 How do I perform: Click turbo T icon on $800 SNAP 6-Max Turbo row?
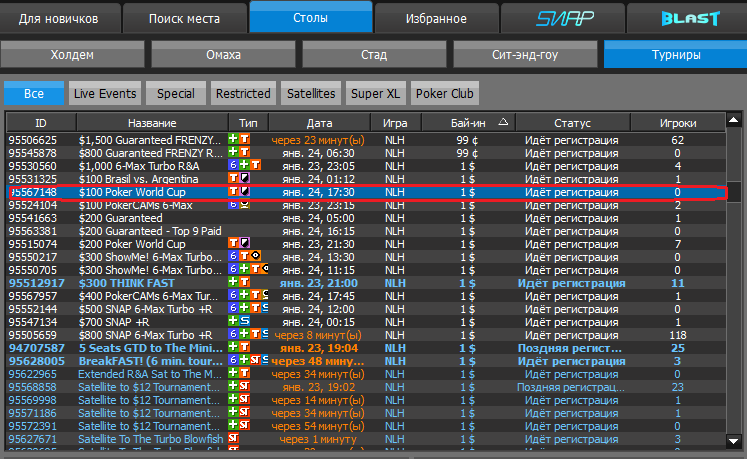click(256, 333)
